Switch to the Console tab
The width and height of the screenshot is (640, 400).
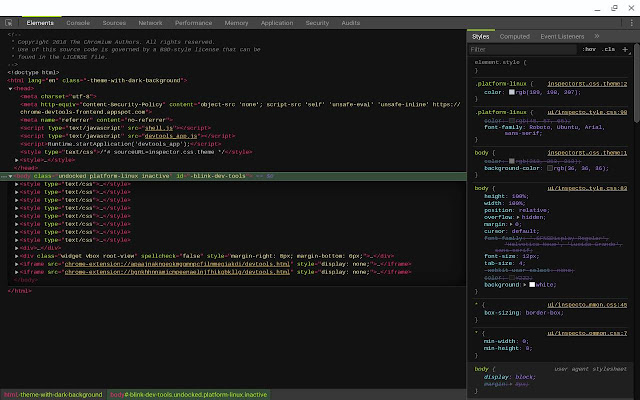click(x=77, y=21)
